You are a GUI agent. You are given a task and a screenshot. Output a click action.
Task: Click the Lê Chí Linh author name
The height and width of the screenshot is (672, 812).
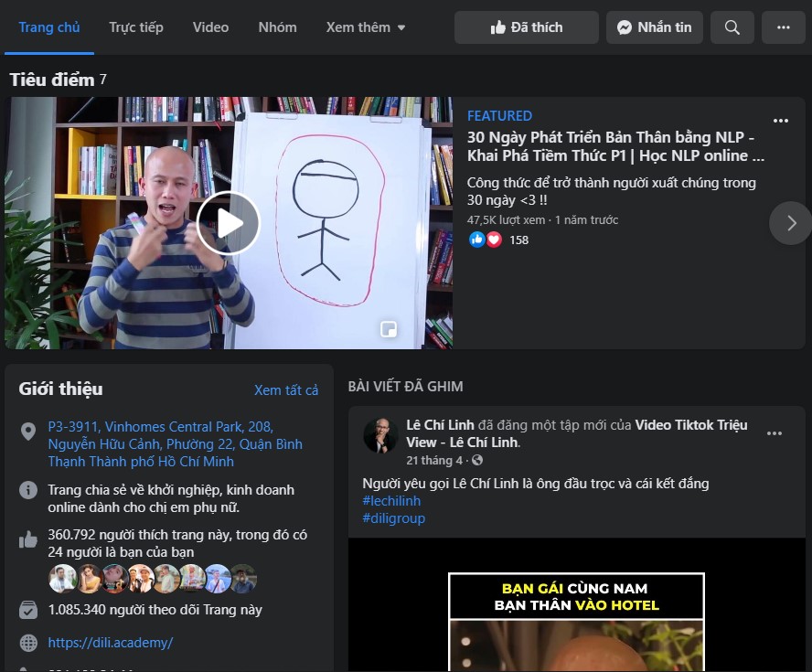pyautogui.click(x=440, y=425)
